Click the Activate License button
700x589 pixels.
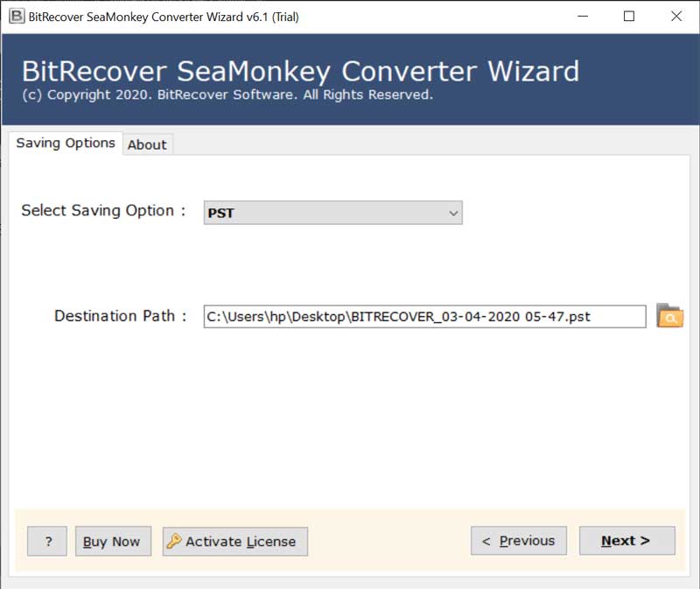(x=234, y=541)
